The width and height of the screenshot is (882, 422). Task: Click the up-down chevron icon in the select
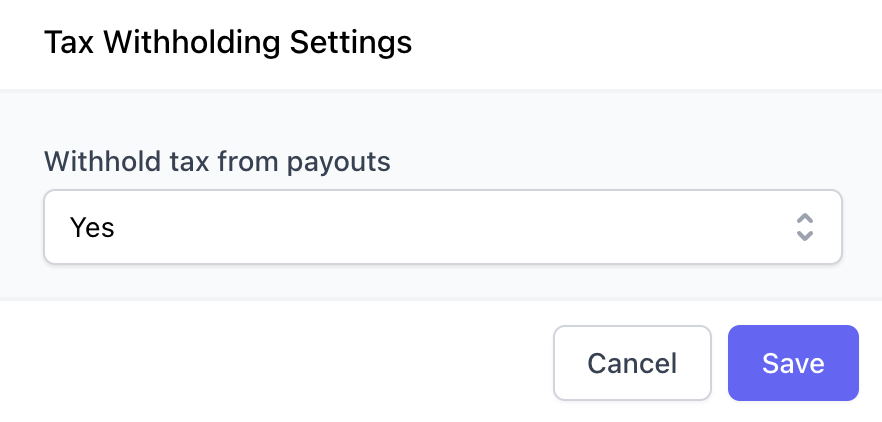pyautogui.click(x=805, y=227)
